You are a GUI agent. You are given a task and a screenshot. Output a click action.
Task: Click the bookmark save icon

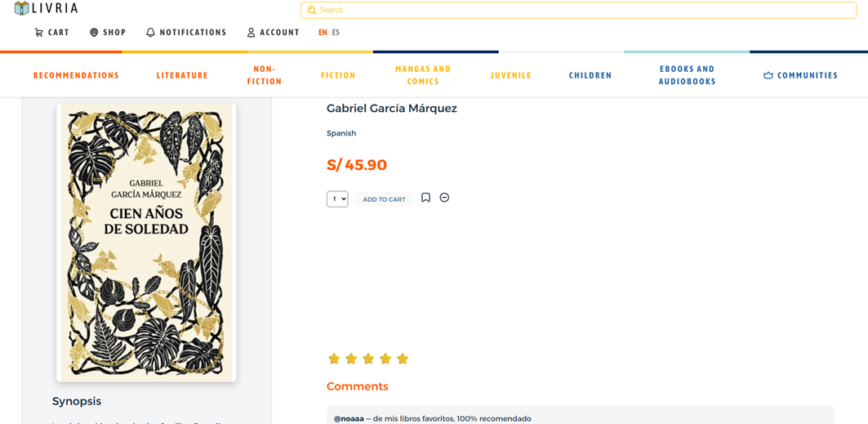425,198
